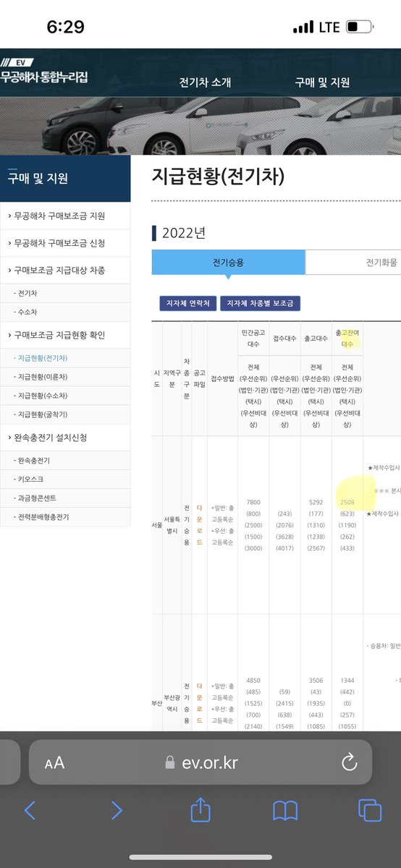Open the 구매 및 지원 top menu
Screen dimensions: 401x868
coord(322,82)
